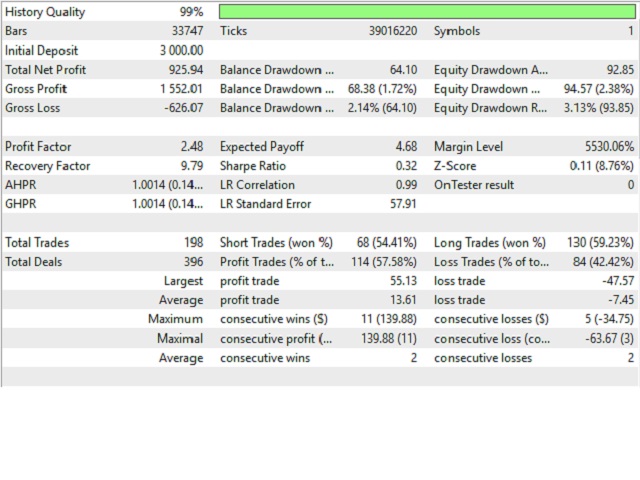Click the Bars value 33747
640x480 pixels.
pyautogui.click(x=185, y=31)
